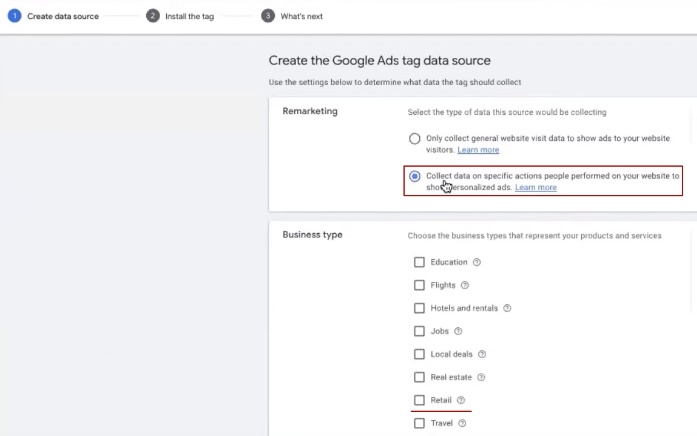Tick the Hotels and rentals checkbox

click(x=420, y=308)
